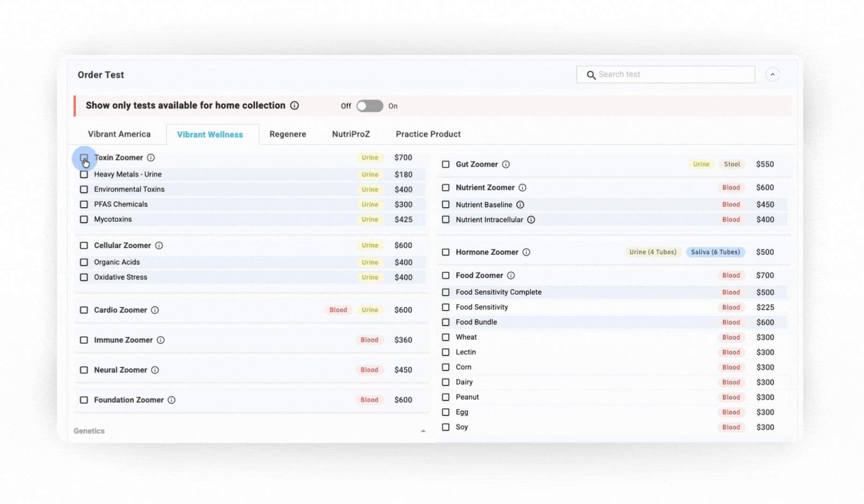Click info icon next to Nutrient Intracellular
Screen dimensions: 864x504
click(531, 220)
